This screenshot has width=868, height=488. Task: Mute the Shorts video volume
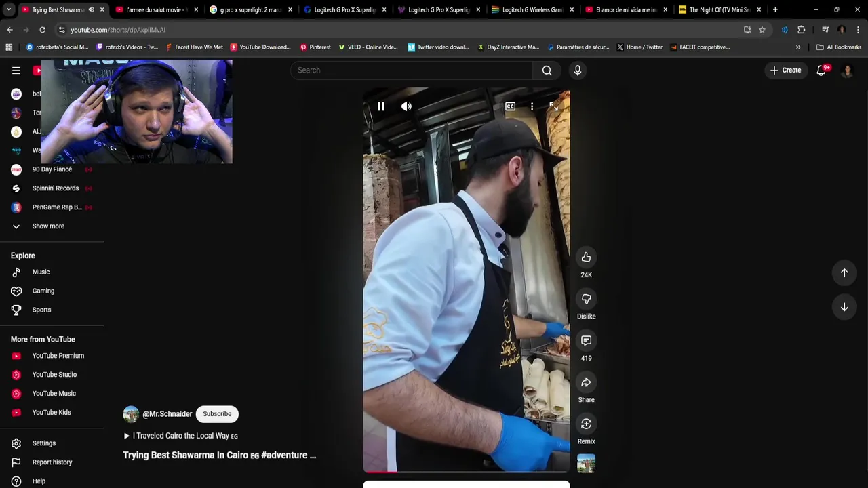coord(406,106)
